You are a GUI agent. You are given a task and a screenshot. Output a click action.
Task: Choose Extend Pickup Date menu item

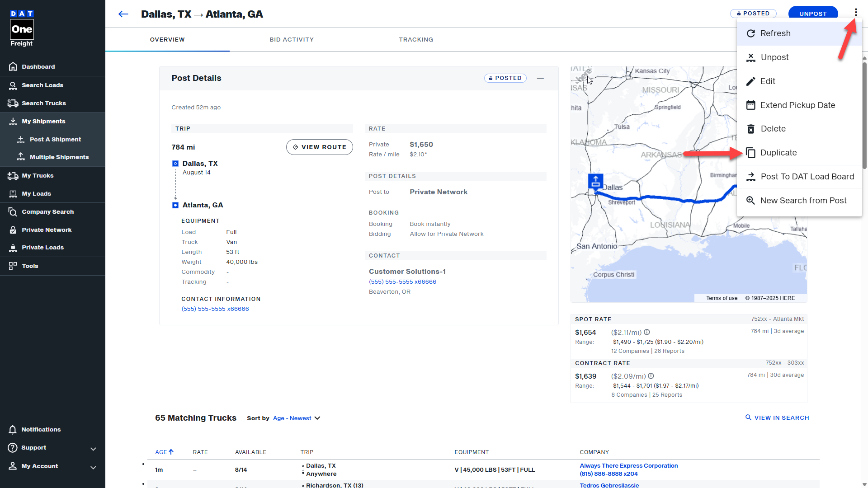tap(797, 105)
